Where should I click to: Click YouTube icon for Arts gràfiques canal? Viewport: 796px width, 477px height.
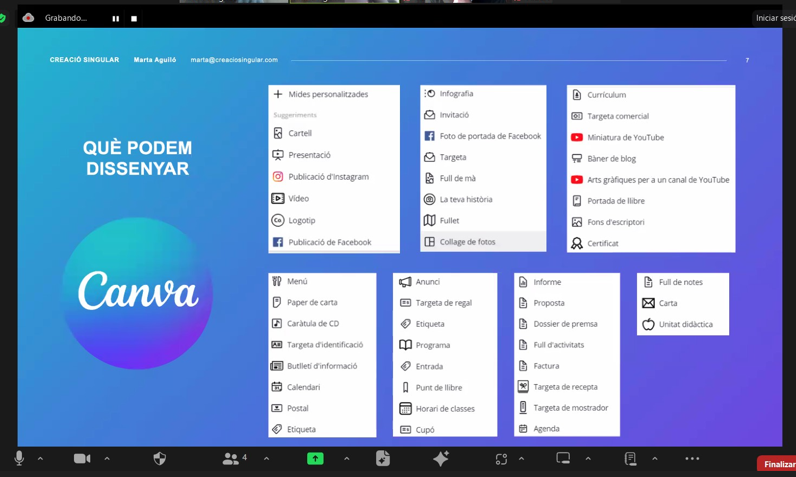pos(577,180)
